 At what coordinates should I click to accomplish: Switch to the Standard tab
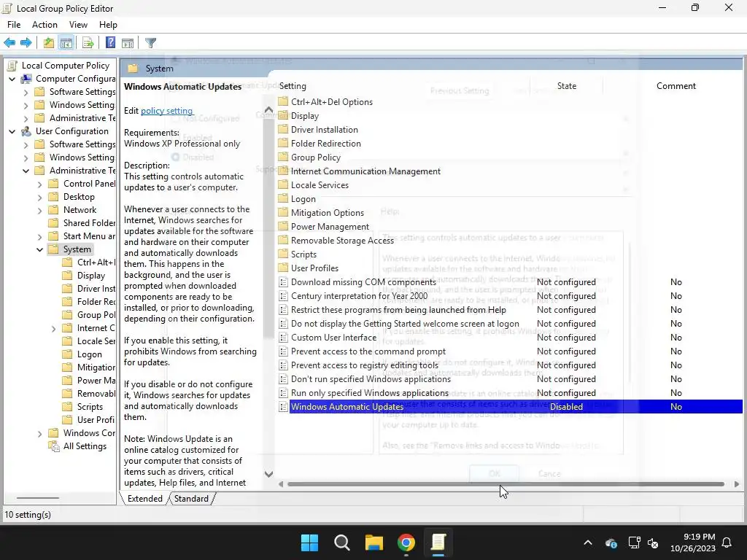pos(191,499)
